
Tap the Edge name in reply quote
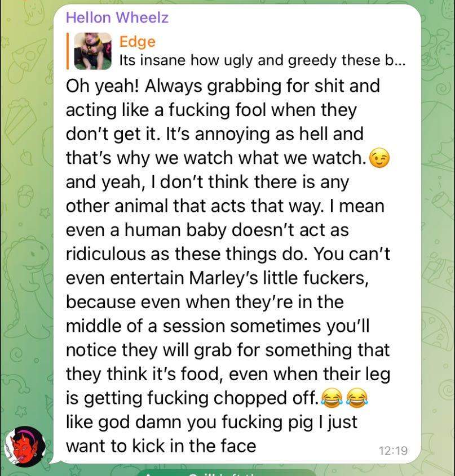tap(138, 42)
